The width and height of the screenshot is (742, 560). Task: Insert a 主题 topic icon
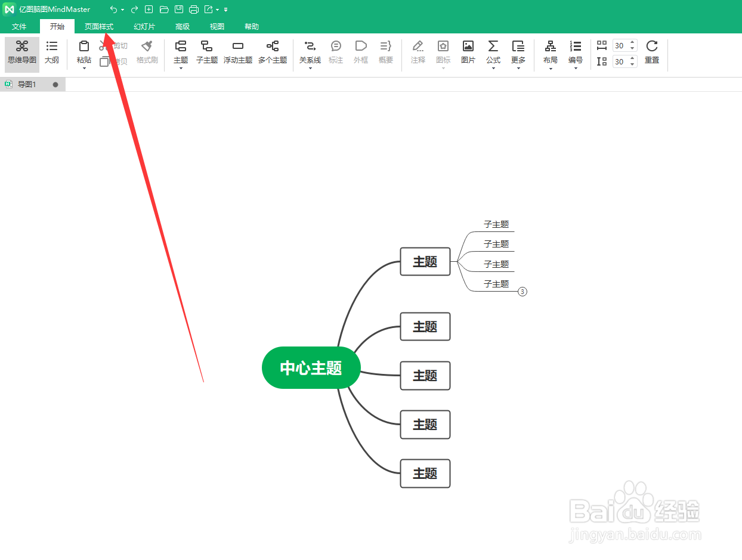click(181, 47)
